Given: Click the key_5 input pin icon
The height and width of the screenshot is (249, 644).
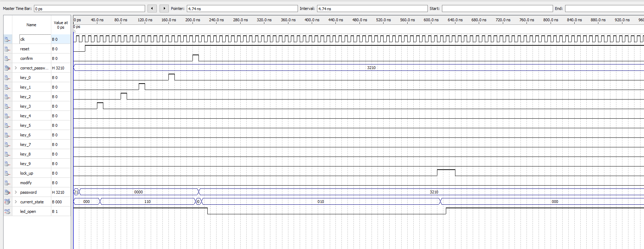Looking at the screenshot, I should [x=7, y=125].
